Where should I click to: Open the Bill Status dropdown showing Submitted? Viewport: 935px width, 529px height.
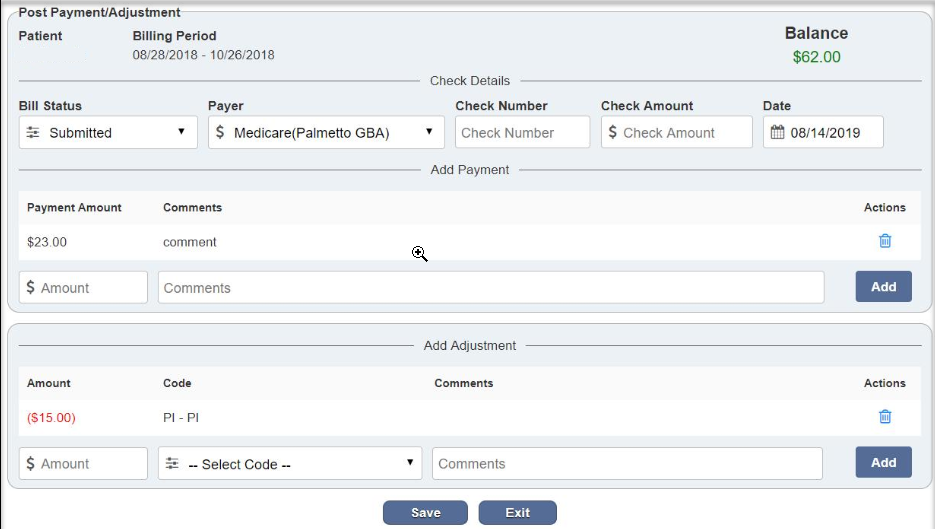coord(108,132)
